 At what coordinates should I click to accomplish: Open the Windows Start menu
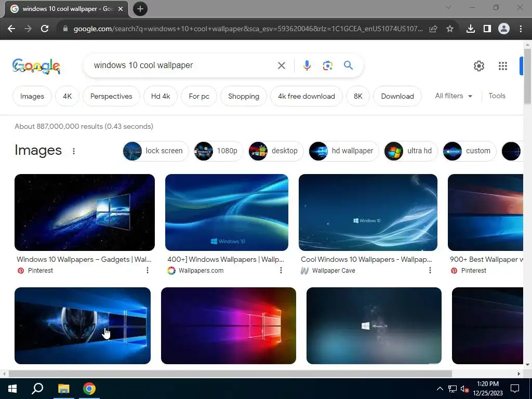point(12,389)
